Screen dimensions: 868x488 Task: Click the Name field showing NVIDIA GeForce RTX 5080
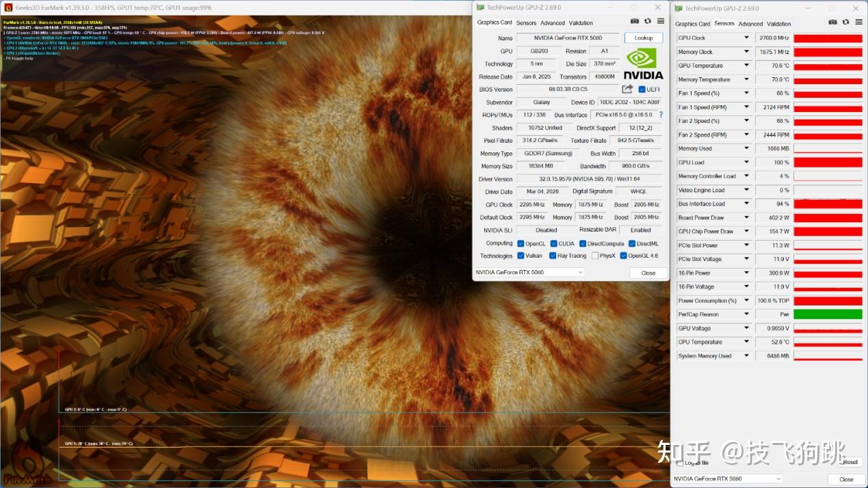(568, 38)
